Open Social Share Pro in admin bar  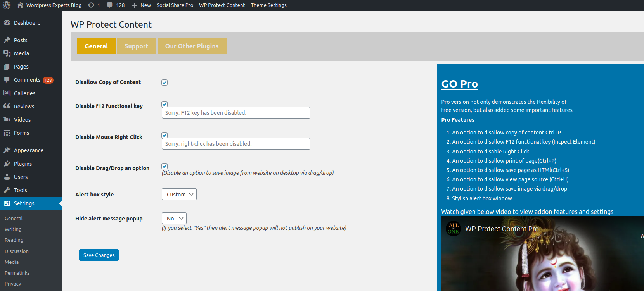coord(175,5)
